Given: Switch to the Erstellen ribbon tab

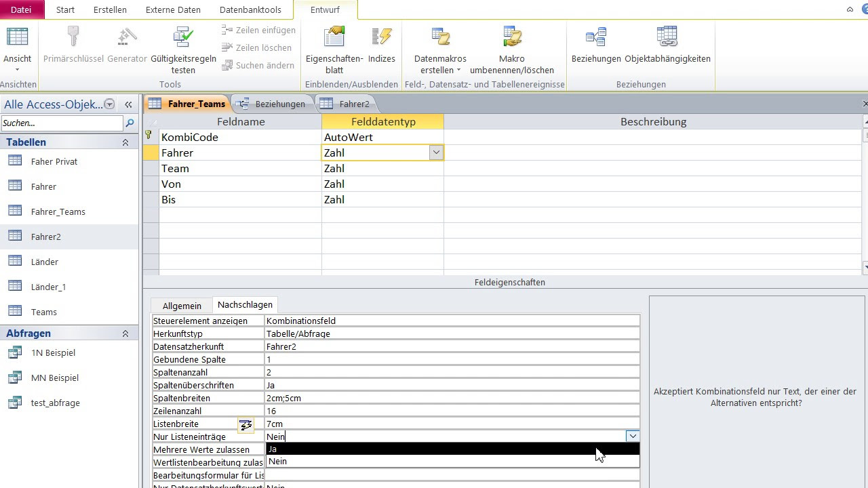Looking at the screenshot, I should 110,9.
